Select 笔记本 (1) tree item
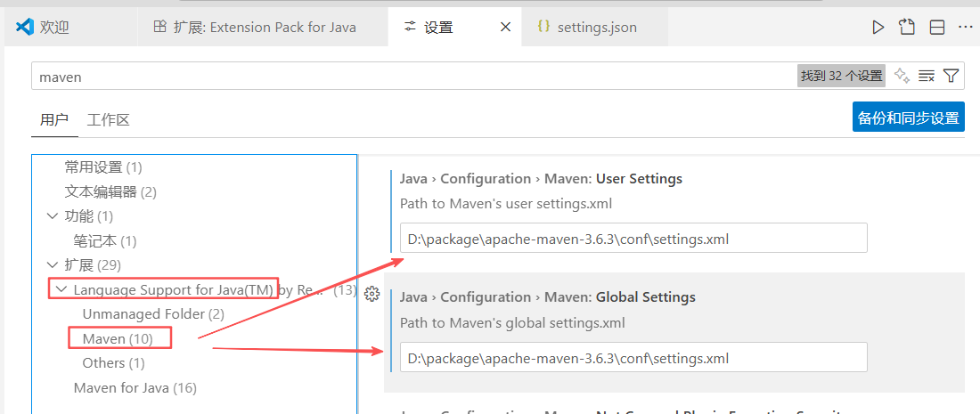This screenshot has width=980, height=414. tap(104, 240)
